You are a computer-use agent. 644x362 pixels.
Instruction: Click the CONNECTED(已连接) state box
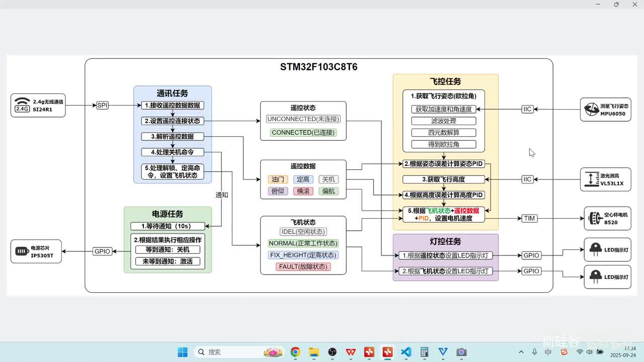point(303,133)
